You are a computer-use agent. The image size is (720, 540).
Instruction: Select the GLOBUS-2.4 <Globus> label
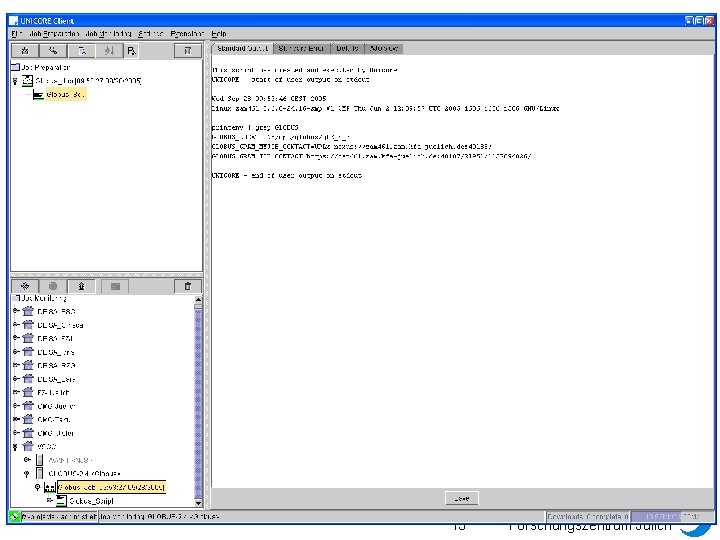(x=84, y=473)
